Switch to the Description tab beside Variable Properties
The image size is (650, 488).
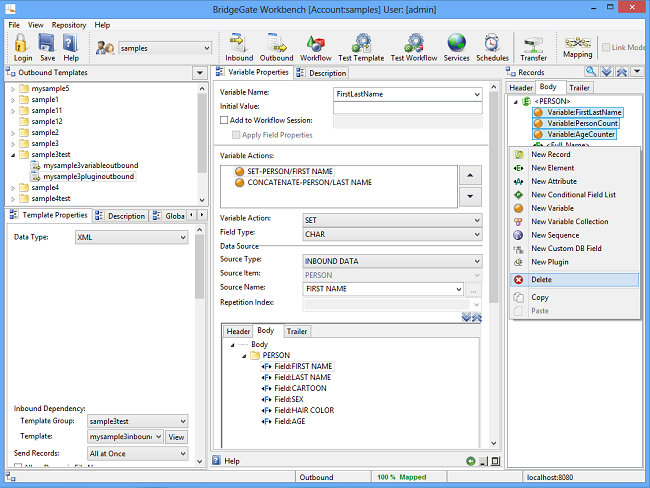tap(322, 73)
